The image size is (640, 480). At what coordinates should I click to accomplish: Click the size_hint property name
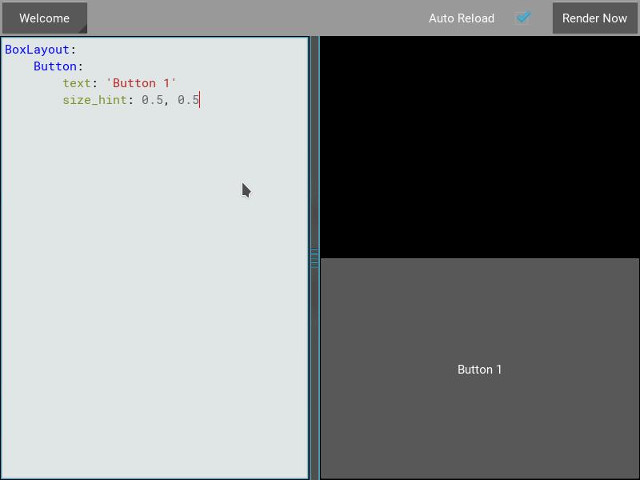[94, 100]
